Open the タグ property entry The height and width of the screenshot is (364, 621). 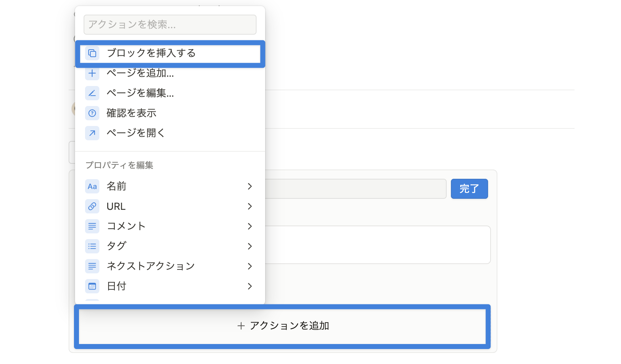coord(170,246)
